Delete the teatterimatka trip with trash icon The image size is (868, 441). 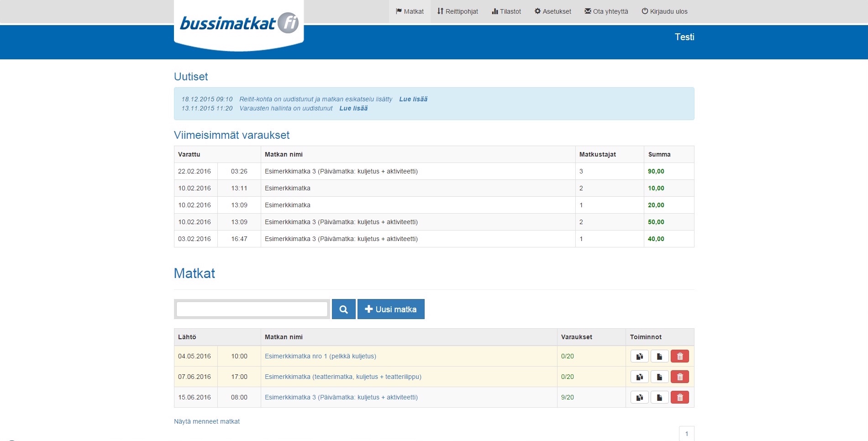(x=679, y=377)
